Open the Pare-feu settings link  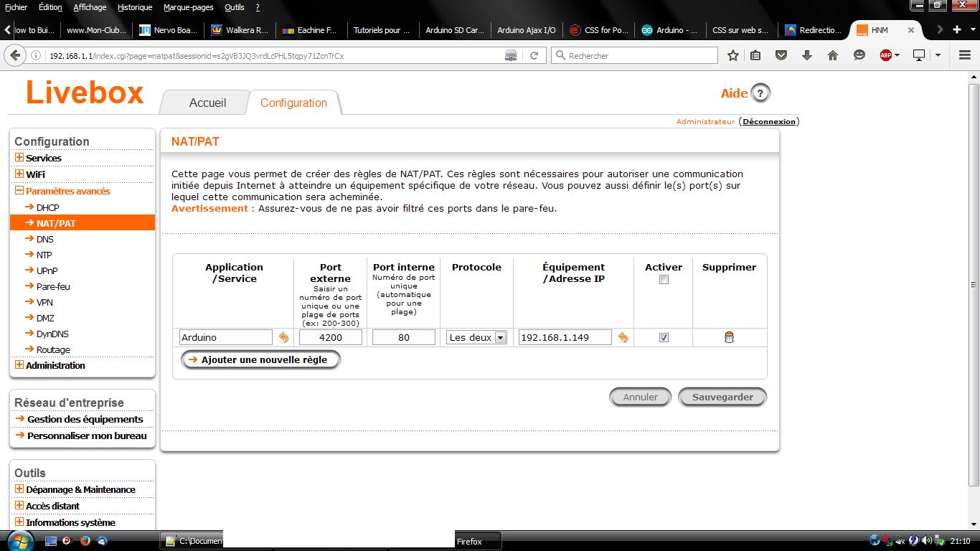point(53,286)
